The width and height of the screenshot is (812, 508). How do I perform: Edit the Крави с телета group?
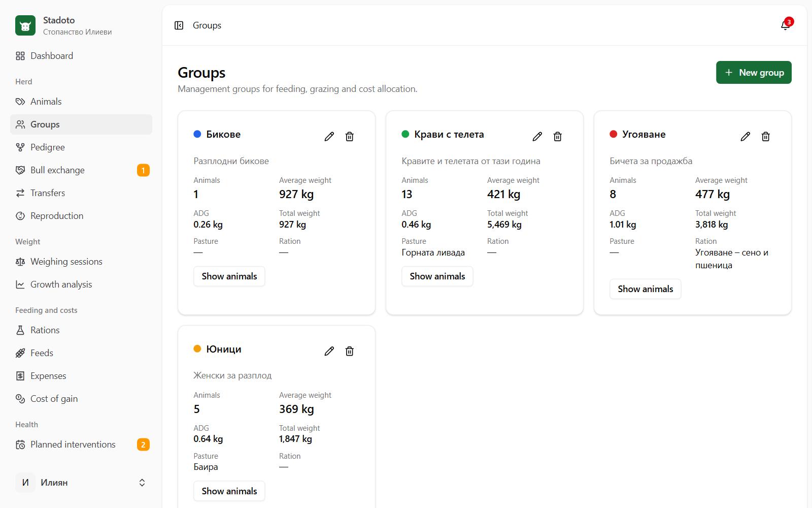(537, 136)
